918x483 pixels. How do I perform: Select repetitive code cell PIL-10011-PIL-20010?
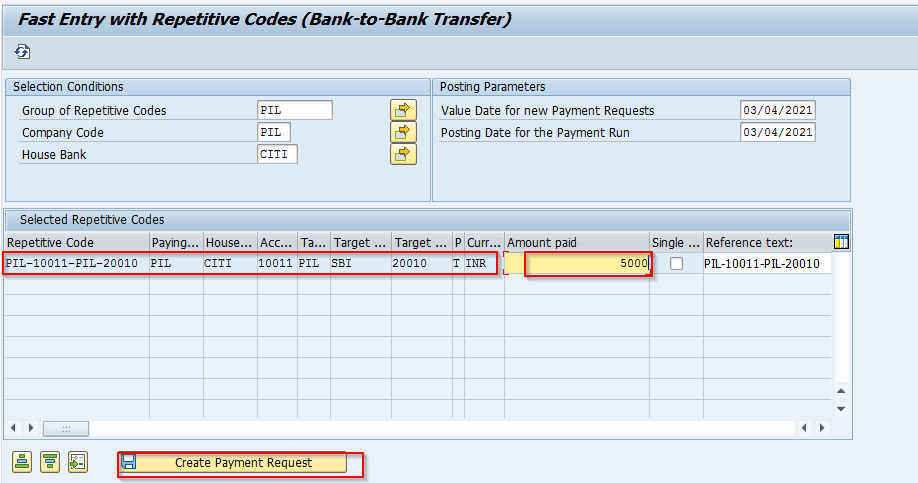coord(77,263)
